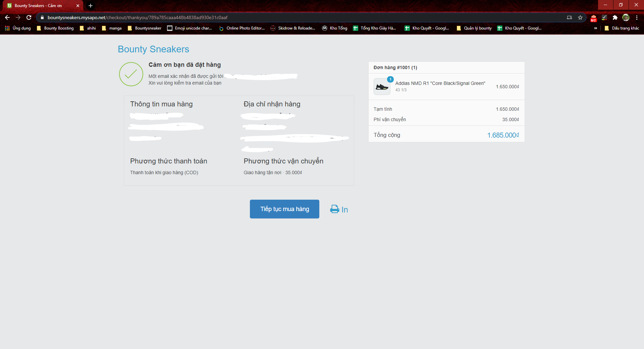Open the cast/screen share icon in address bar
644x349 pixels.
[570, 17]
